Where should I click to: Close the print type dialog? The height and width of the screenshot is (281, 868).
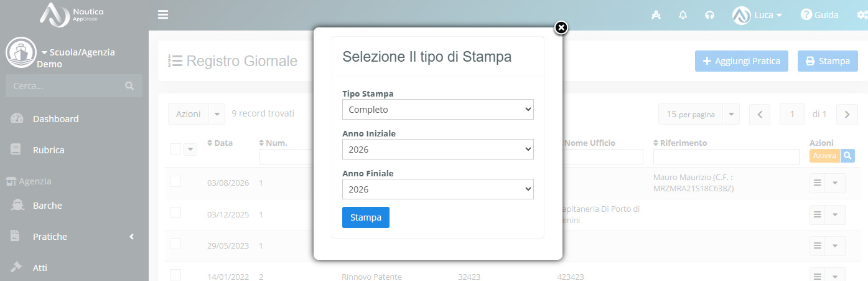[561, 27]
